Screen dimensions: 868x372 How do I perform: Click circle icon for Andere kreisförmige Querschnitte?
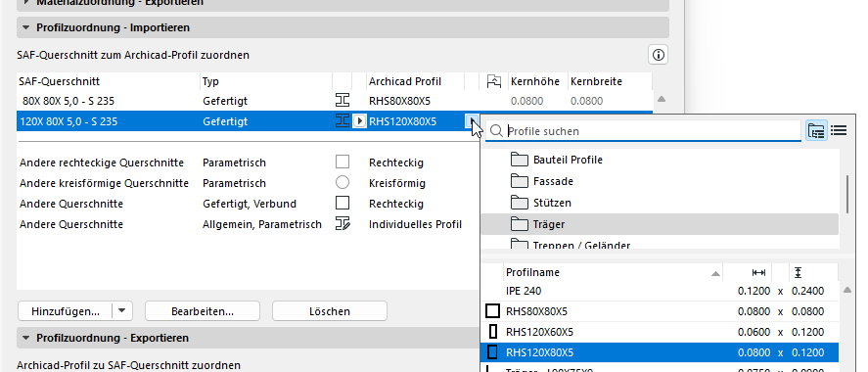343,183
